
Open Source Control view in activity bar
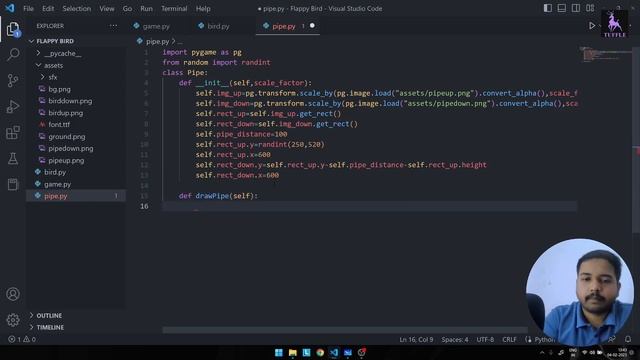coord(13,80)
